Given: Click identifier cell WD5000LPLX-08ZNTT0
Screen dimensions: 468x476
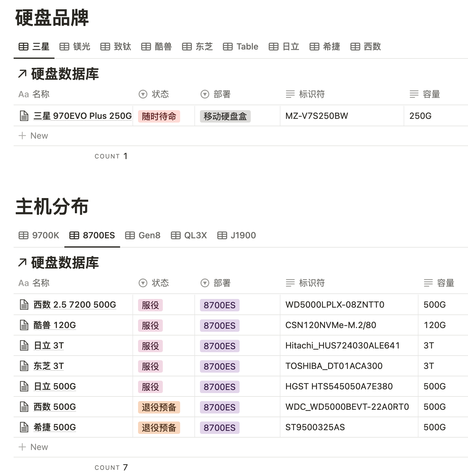Looking at the screenshot, I should 335,305.
